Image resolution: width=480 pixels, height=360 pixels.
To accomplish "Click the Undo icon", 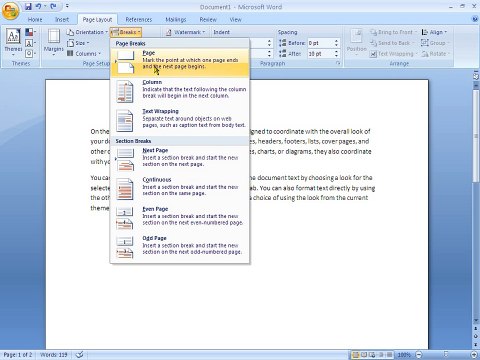I will pos(38,6).
